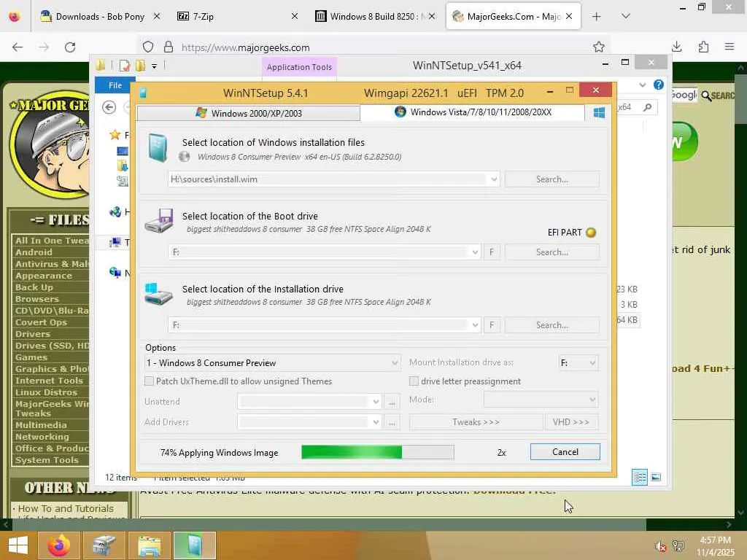The width and height of the screenshot is (747, 560).
Task: Browse Add Drivers with ellipsis button
Action: (392, 422)
